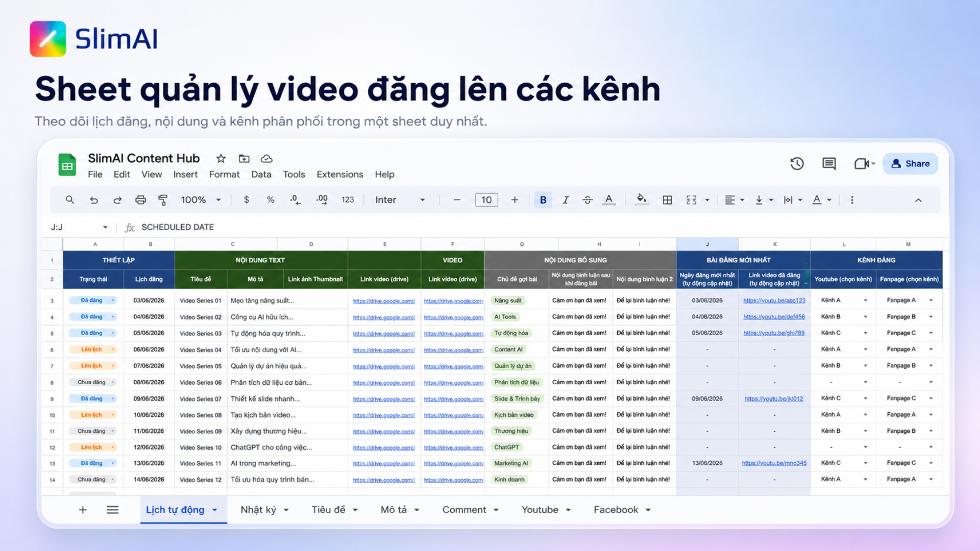The image size is (980, 551).
Task: Open the Lịch tự động tab arrow
Action: (215, 510)
